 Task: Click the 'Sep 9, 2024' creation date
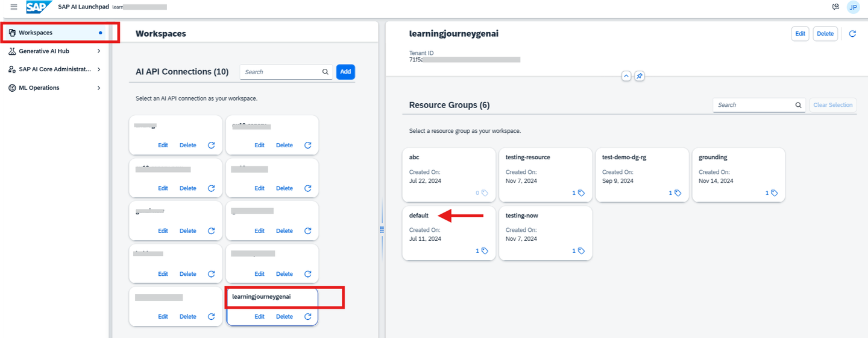(x=618, y=181)
